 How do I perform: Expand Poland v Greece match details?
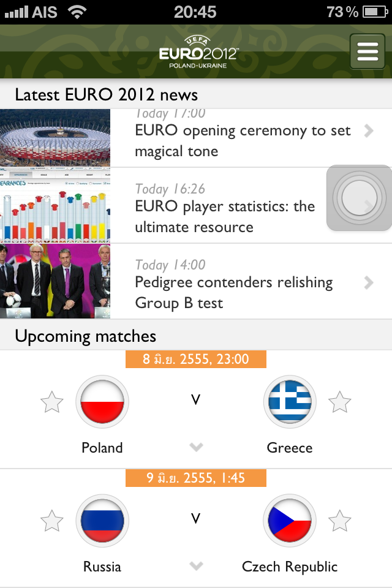click(x=196, y=447)
